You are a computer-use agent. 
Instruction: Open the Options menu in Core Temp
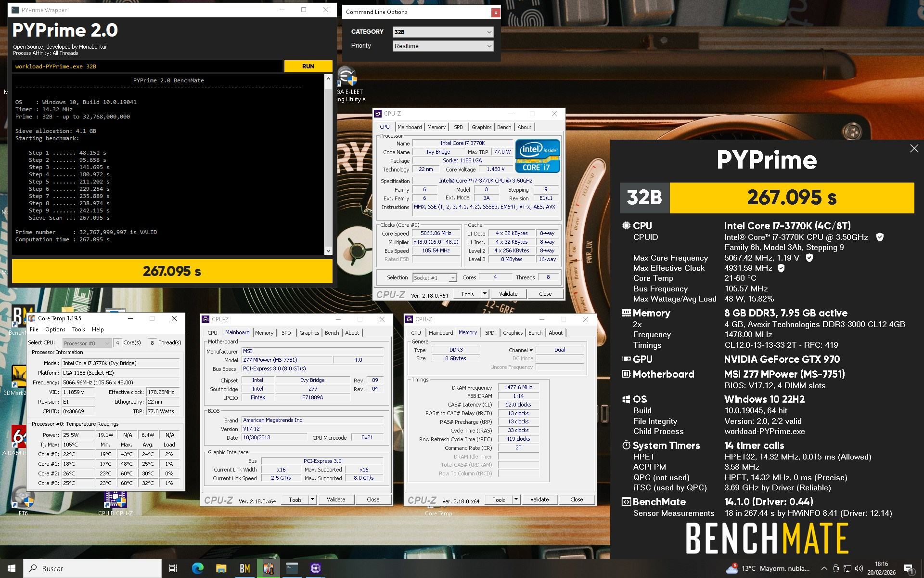tap(55, 329)
